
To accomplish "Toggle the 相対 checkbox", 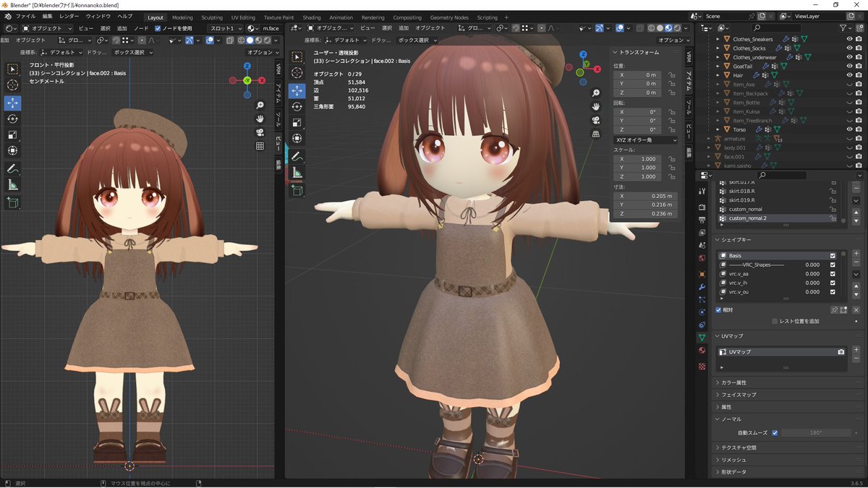I will click(718, 309).
